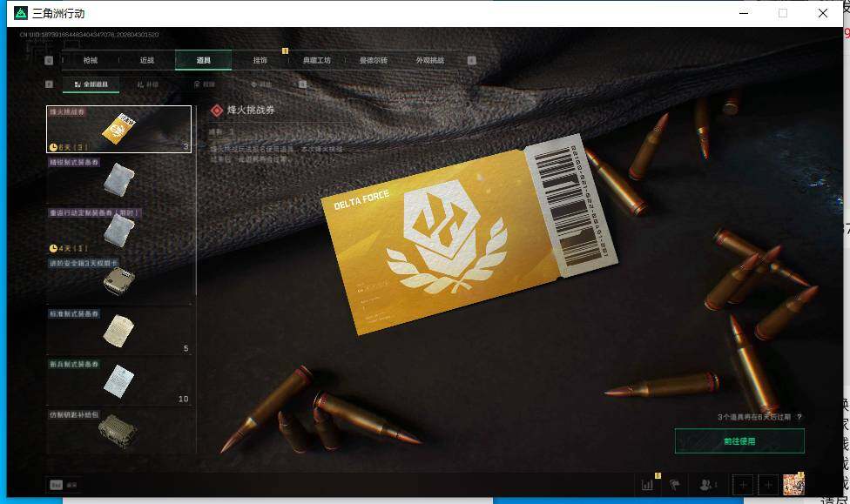This screenshot has width=850, height=504.
Task: Click the first empty teammate plus slot
Action: [x=743, y=485]
